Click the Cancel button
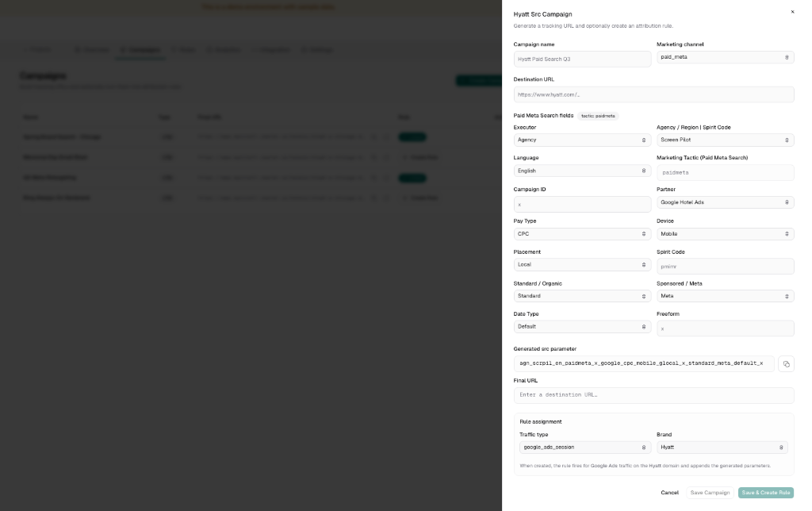 coord(669,493)
